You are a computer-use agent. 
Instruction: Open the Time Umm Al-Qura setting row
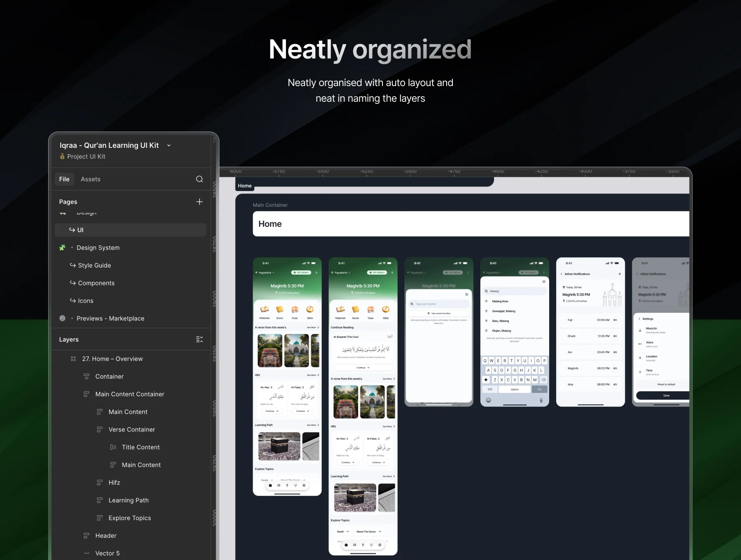(663, 372)
